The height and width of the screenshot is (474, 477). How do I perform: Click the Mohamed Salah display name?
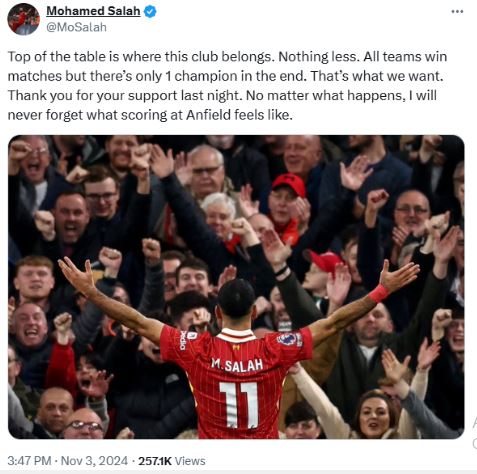point(93,11)
